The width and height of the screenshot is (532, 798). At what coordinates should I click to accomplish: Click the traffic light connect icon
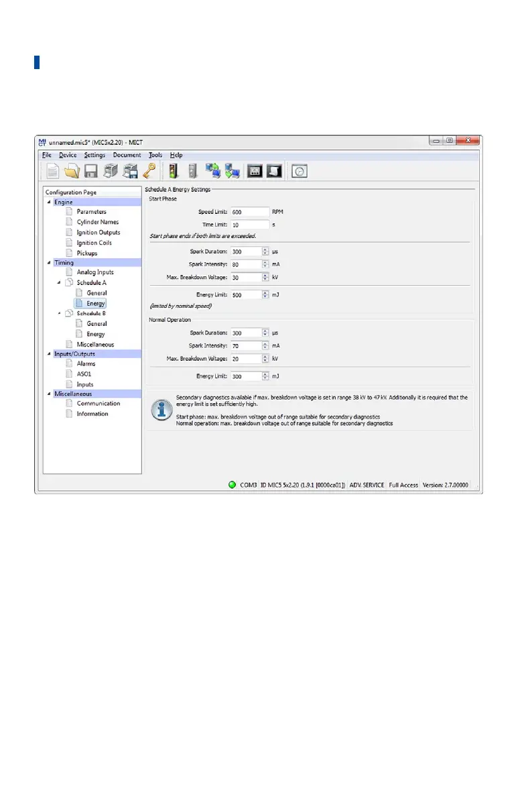tap(174, 171)
